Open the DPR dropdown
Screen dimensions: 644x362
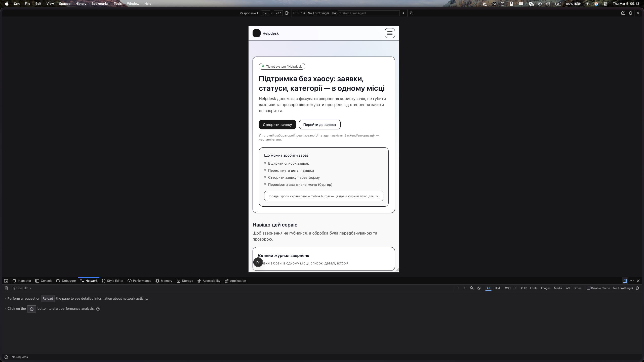click(x=299, y=13)
